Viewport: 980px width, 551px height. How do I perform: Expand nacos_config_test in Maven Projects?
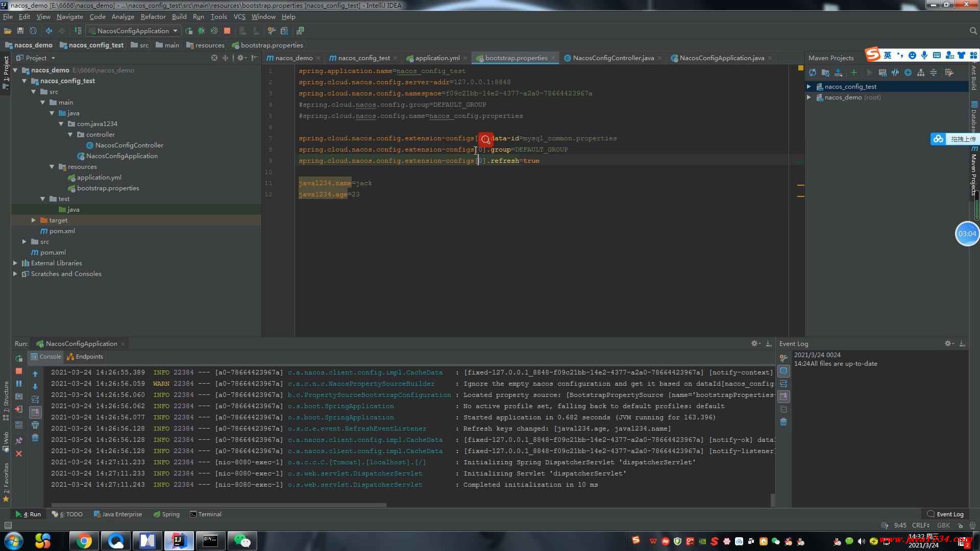point(809,87)
